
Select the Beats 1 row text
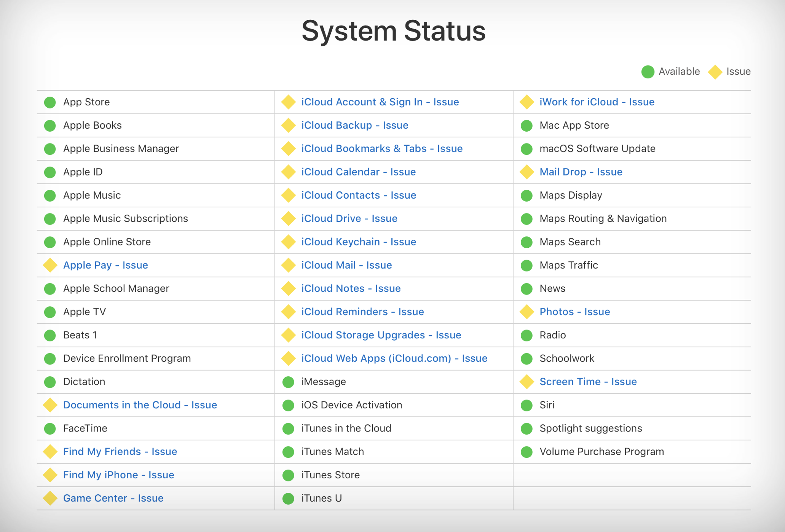(x=80, y=335)
